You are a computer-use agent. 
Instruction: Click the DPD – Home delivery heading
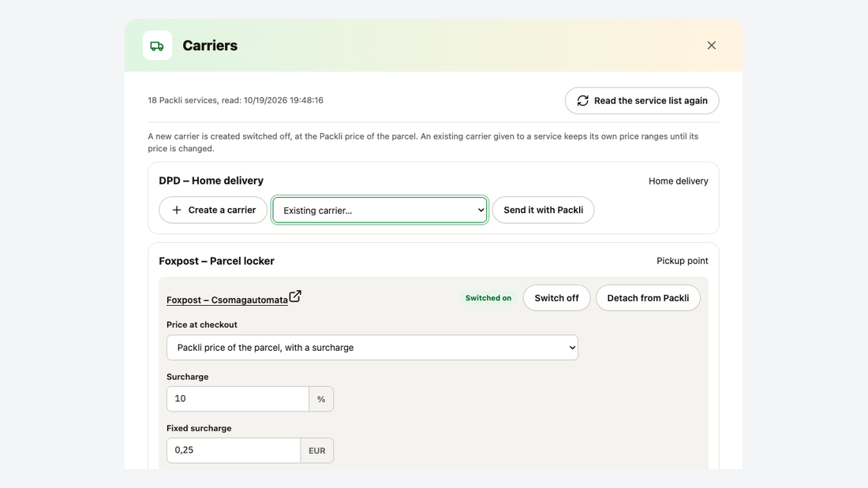211,181
